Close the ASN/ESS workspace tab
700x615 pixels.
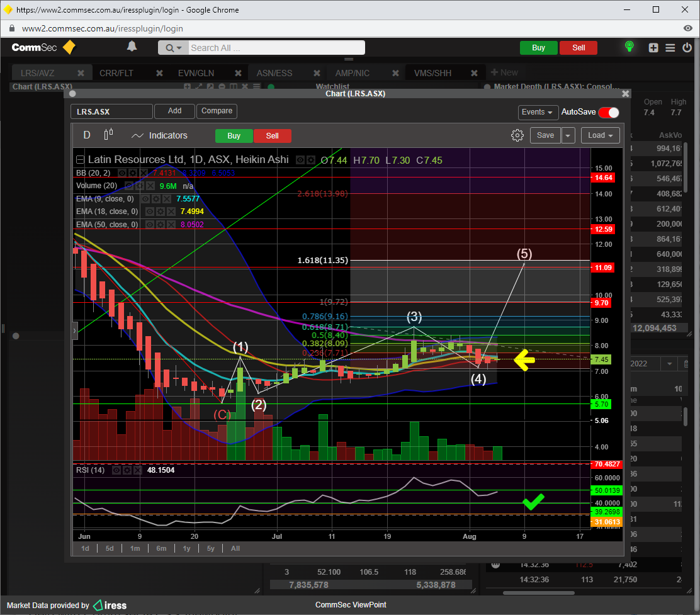(317, 73)
